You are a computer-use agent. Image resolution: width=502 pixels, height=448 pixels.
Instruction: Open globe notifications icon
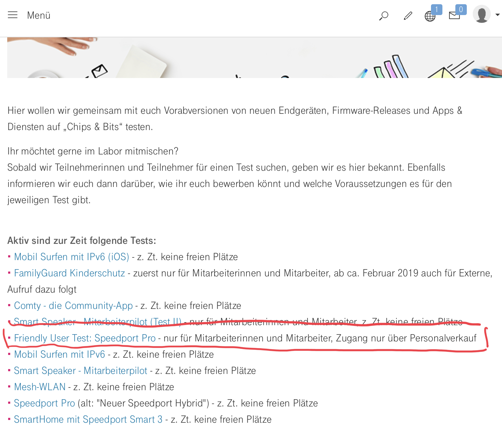tap(430, 16)
